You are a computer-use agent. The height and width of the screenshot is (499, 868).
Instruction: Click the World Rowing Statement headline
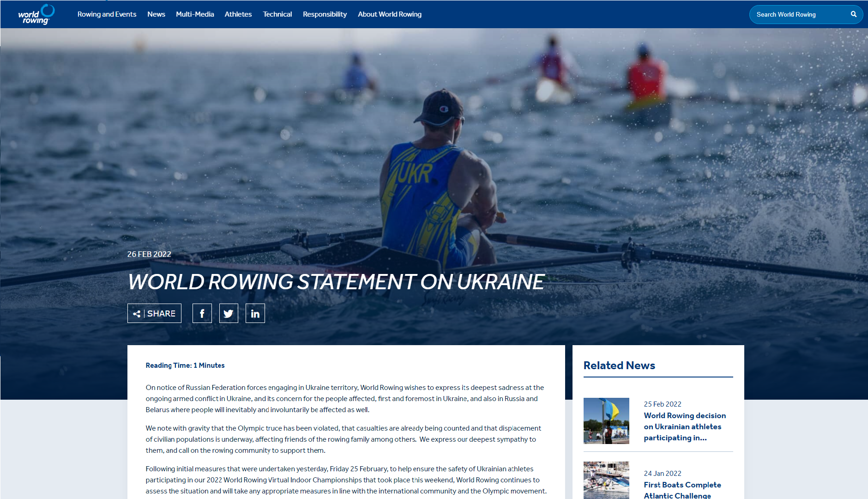tap(336, 282)
